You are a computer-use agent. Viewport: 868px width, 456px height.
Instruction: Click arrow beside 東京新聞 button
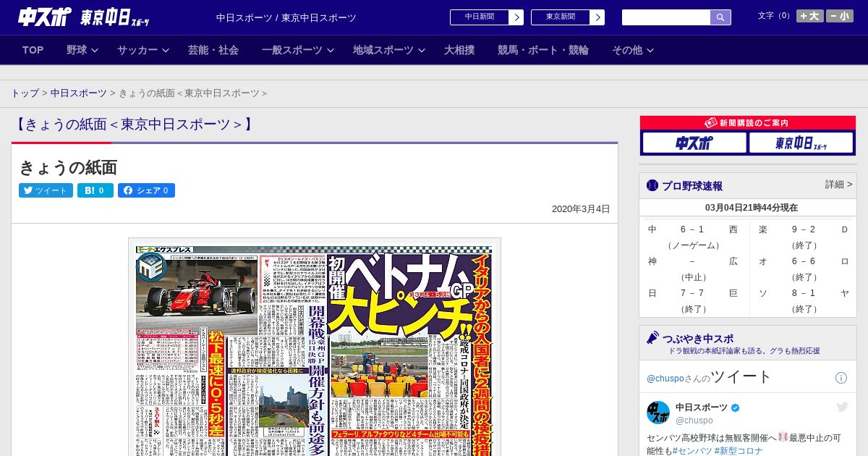pyautogui.click(x=597, y=17)
